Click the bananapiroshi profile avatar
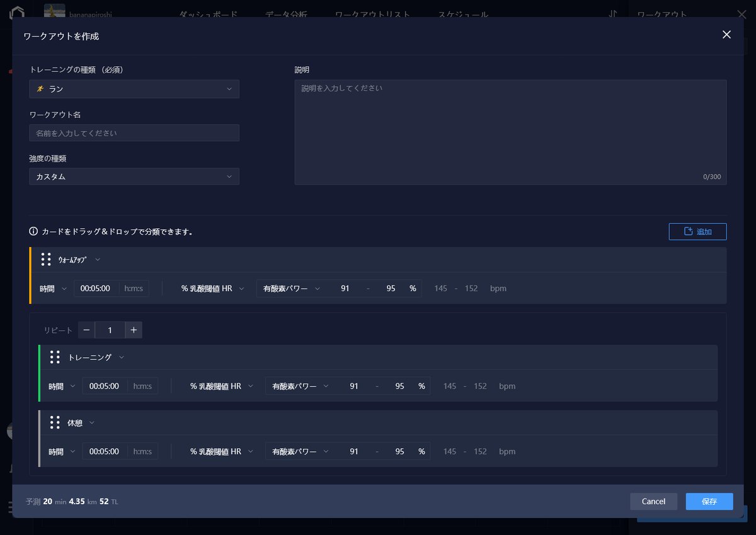Screen dimensions: 756x535 [x=55, y=10]
